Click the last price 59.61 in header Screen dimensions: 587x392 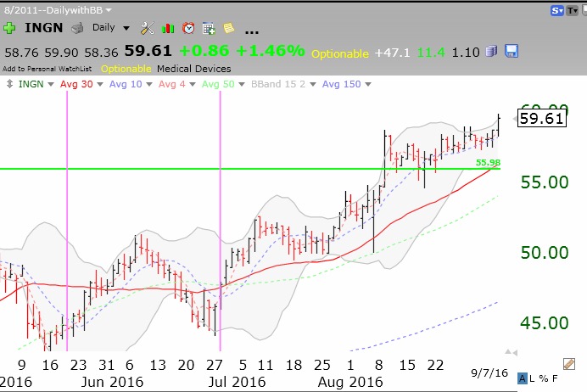[148, 51]
